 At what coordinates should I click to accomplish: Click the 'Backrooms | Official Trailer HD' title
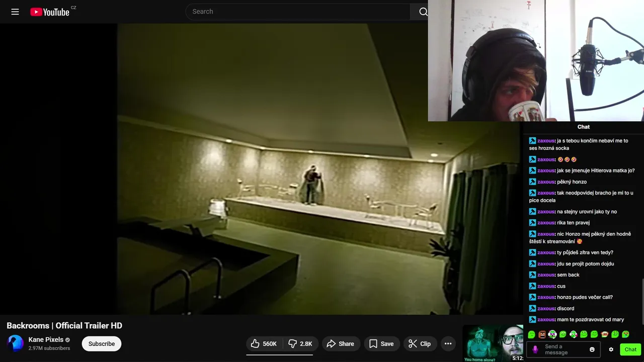[64, 326]
